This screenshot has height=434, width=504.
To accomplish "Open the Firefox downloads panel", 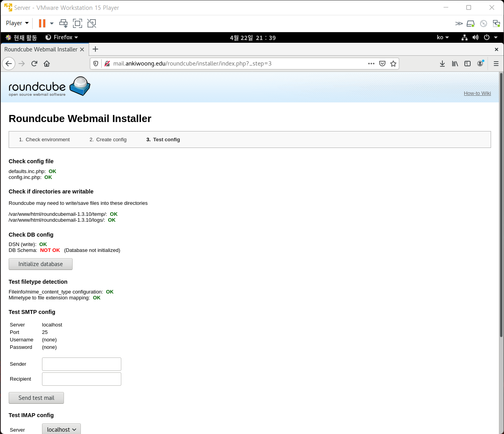I will [442, 64].
